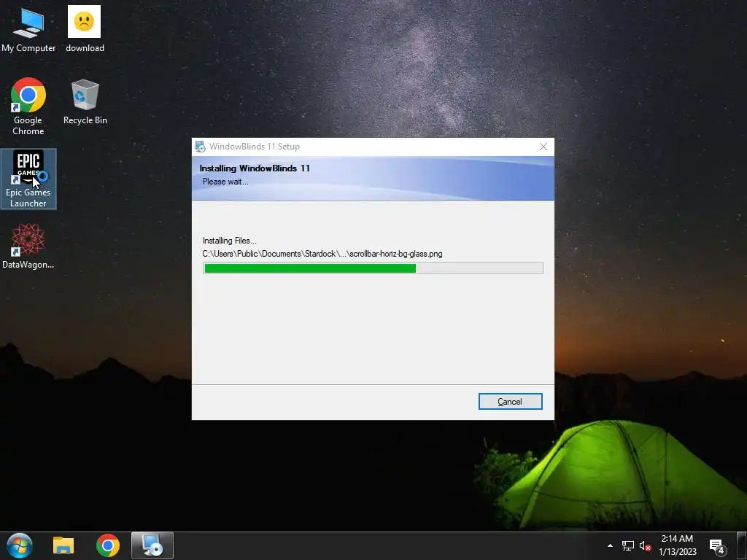Viewport: 747px width, 560px height.
Task: Select the My Computer desktop icon
Action: [x=28, y=29]
